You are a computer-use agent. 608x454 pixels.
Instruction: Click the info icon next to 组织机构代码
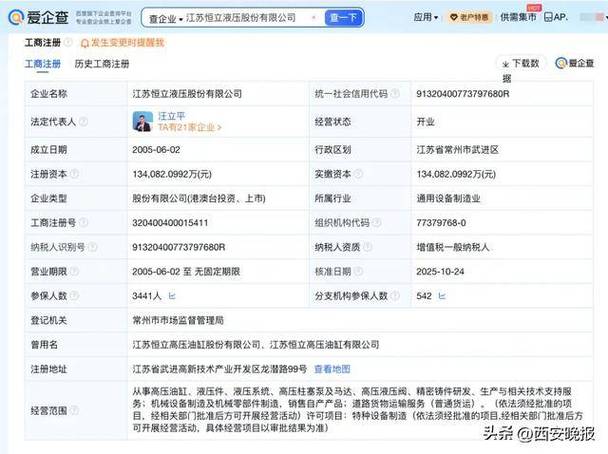(x=377, y=223)
